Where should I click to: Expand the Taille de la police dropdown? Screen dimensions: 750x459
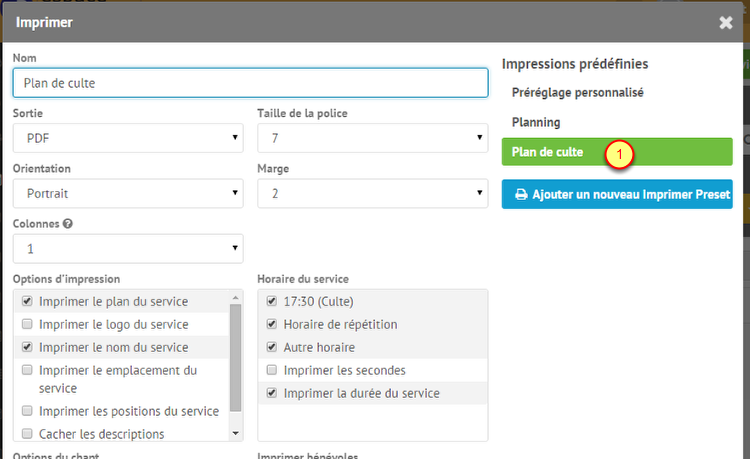(372, 138)
